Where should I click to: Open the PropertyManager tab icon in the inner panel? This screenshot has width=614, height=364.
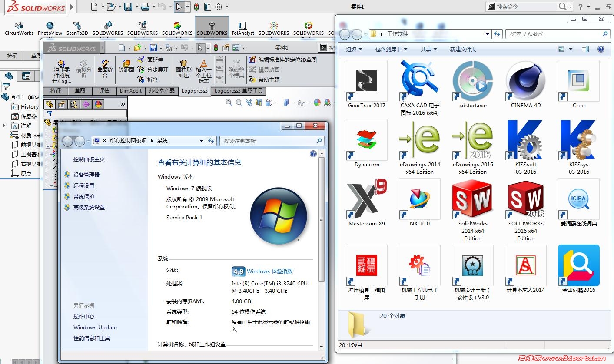pos(61,104)
